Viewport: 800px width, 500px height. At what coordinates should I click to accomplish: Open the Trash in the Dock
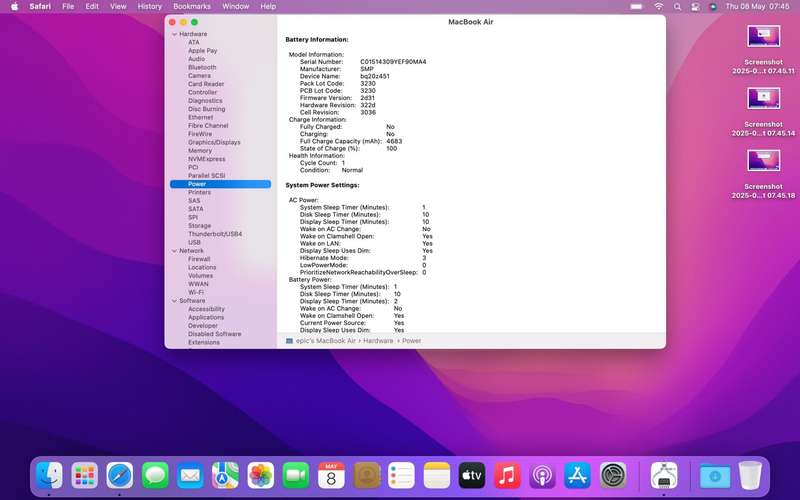[750, 476]
